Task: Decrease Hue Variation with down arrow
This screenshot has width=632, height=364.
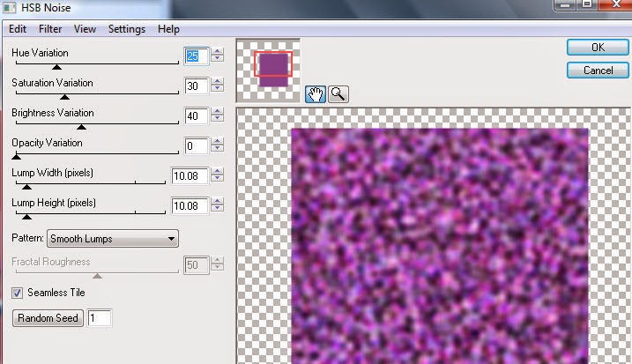Action: click(x=217, y=58)
